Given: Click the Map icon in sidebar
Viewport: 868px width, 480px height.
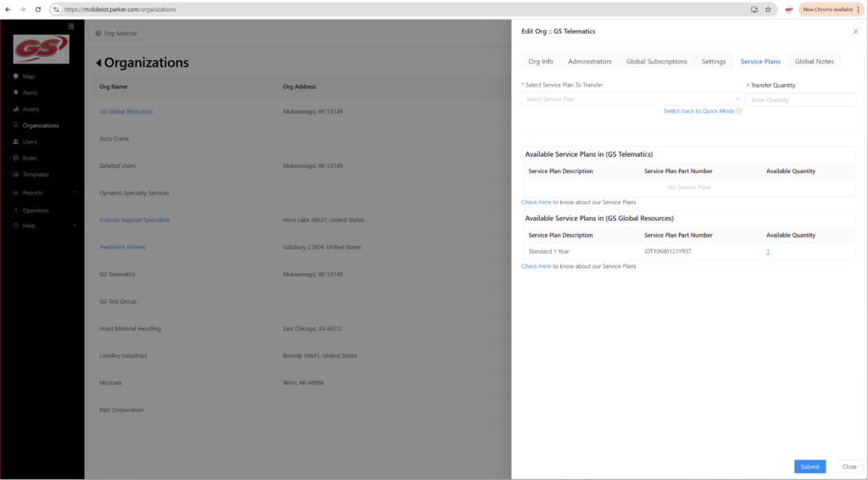Looking at the screenshot, I should (16, 76).
